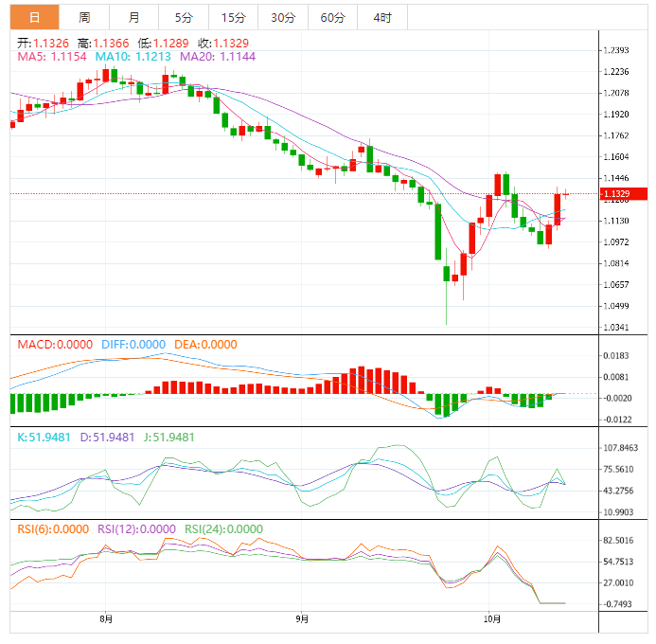Open the 5分 timeframe tab

184,18
